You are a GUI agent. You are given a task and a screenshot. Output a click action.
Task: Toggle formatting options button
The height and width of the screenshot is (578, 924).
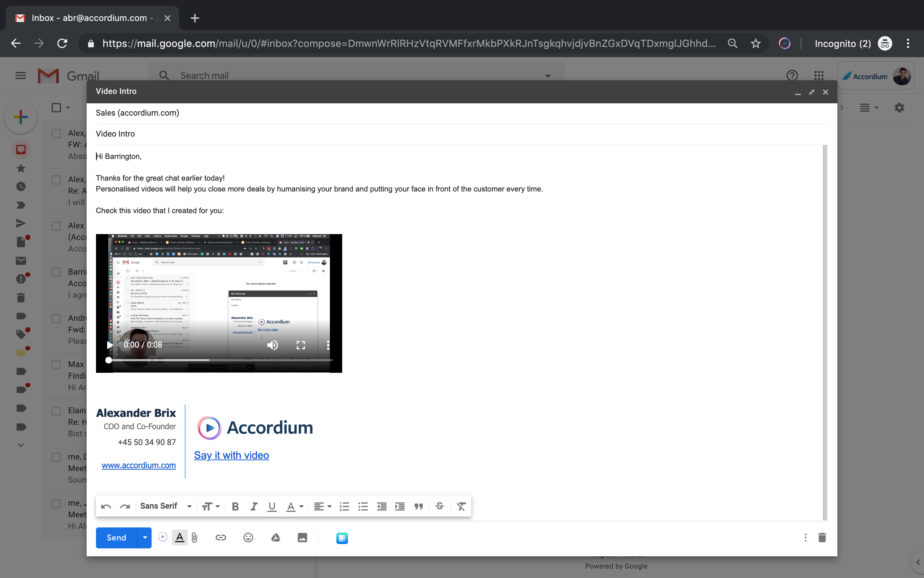click(x=180, y=538)
